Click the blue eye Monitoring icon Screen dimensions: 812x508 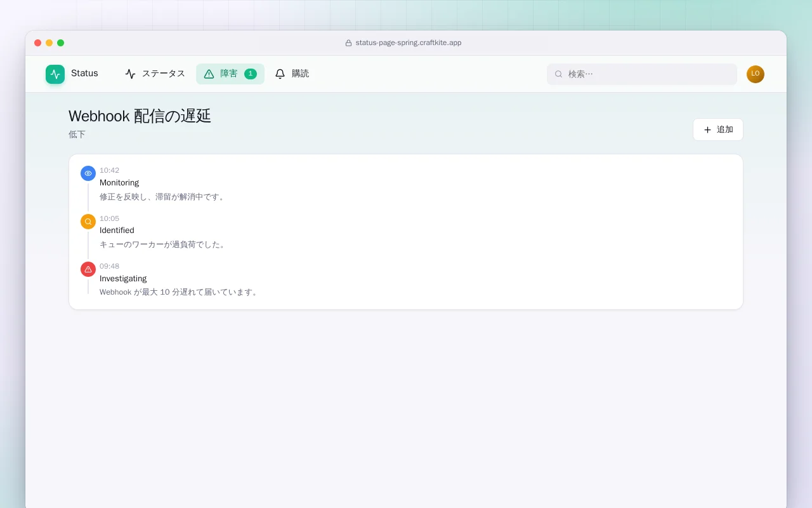(x=88, y=173)
